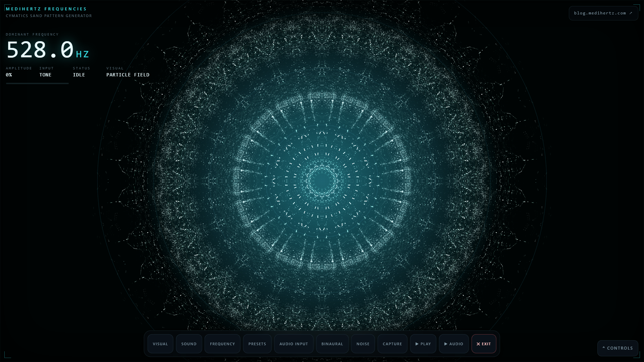Open the NOISE panel tab
The height and width of the screenshot is (362, 644).
363,344
